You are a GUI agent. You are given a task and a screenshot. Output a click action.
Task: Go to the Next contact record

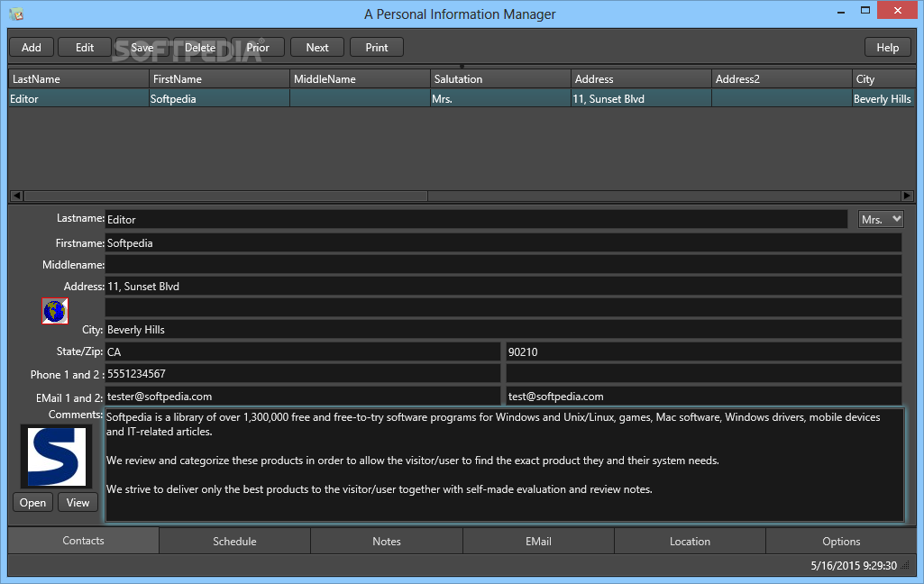tap(317, 47)
